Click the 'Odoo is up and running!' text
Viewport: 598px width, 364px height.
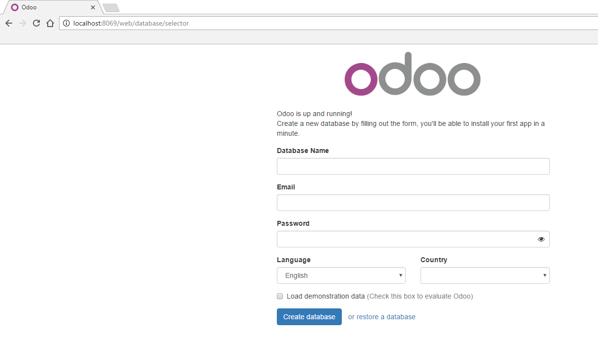point(314,114)
